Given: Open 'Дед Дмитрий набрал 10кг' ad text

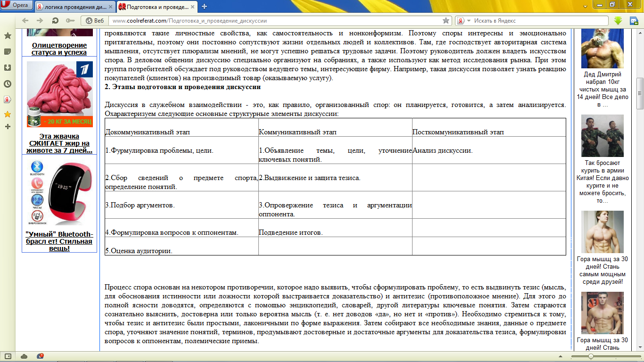Looking at the screenshot, I should click(x=603, y=90).
